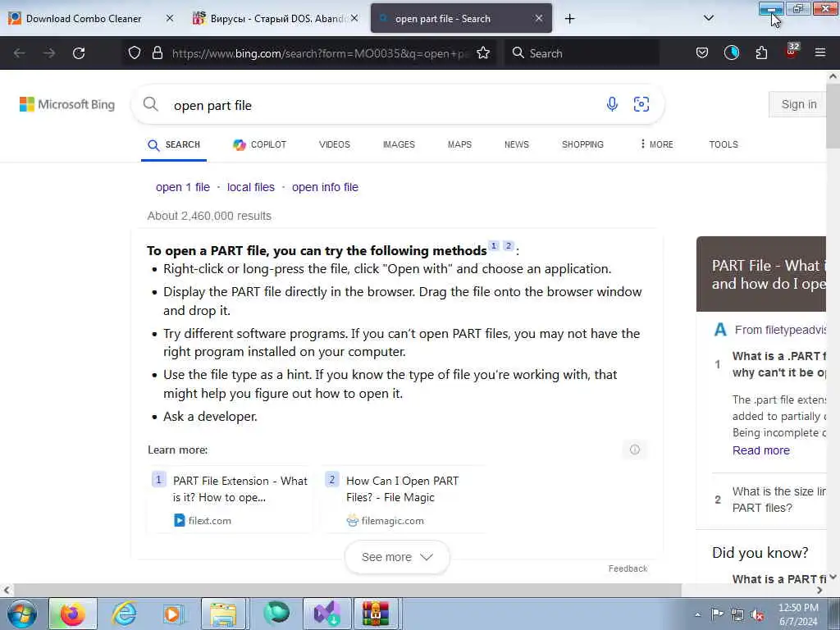Click the Firefox back arrow button
Image resolution: width=840 pixels, height=630 pixels.
point(20,53)
